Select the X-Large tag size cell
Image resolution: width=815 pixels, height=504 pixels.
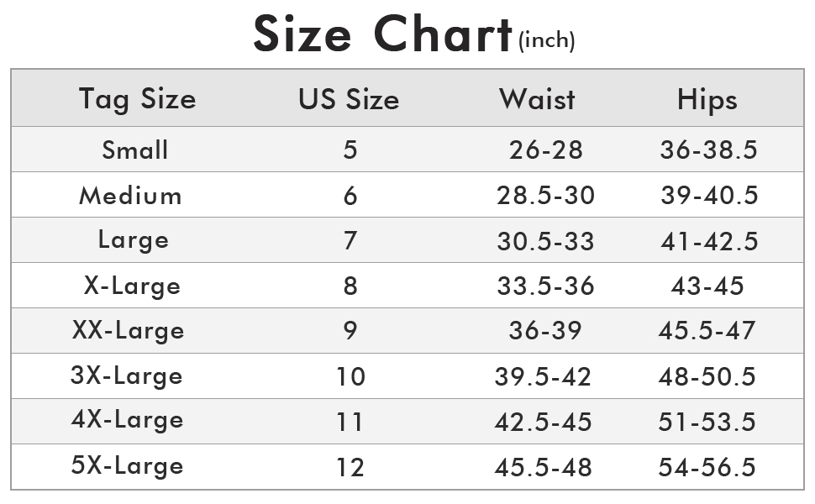[x=132, y=286]
